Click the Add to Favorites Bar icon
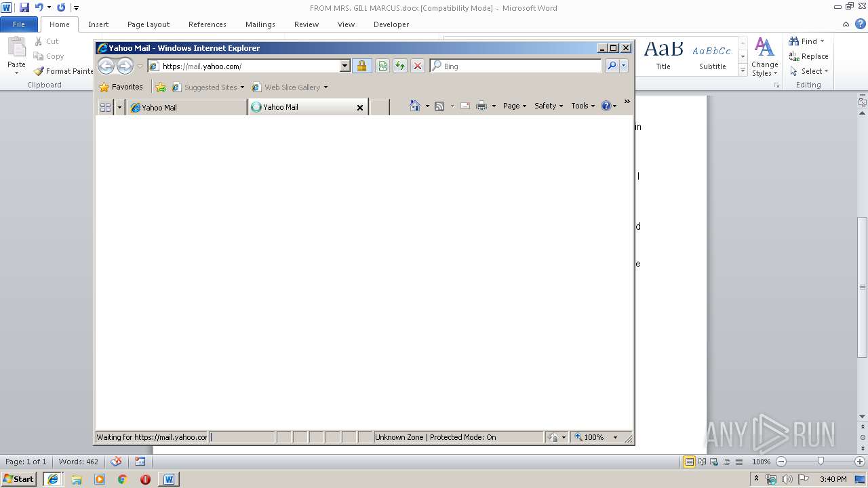The width and height of the screenshot is (868, 488). click(161, 87)
